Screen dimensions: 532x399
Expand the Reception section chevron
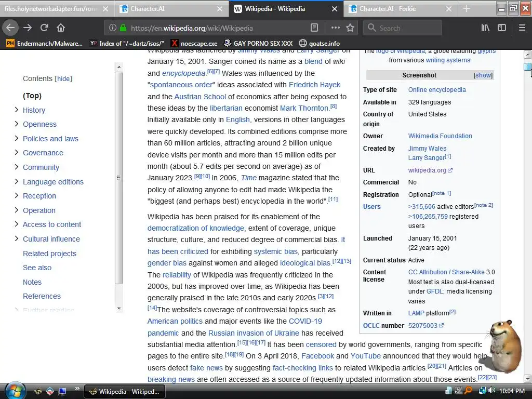click(16, 195)
